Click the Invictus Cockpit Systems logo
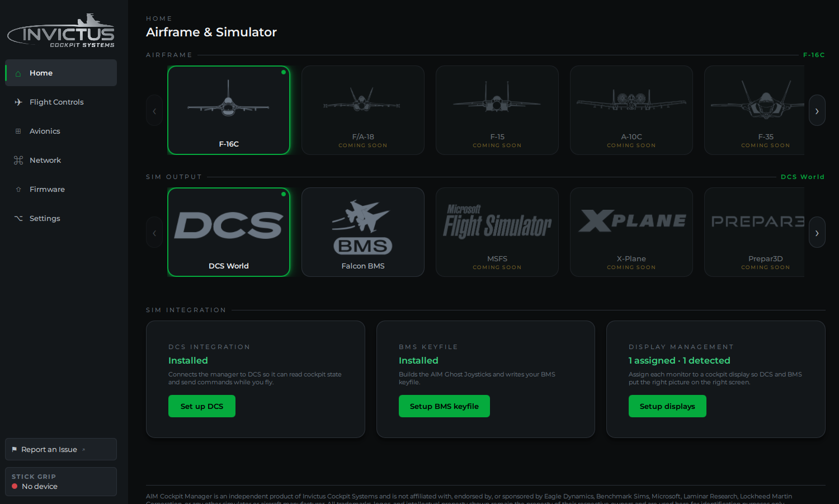 click(x=61, y=31)
